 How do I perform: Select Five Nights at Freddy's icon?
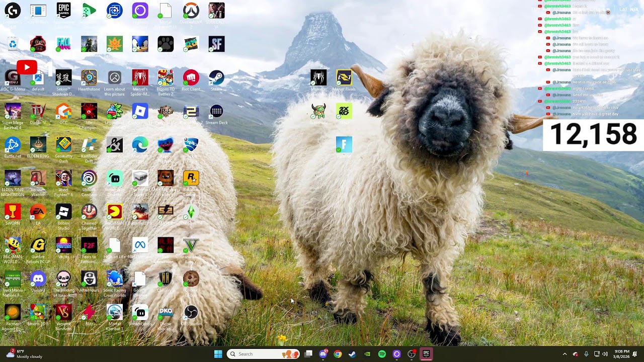(x=166, y=184)
